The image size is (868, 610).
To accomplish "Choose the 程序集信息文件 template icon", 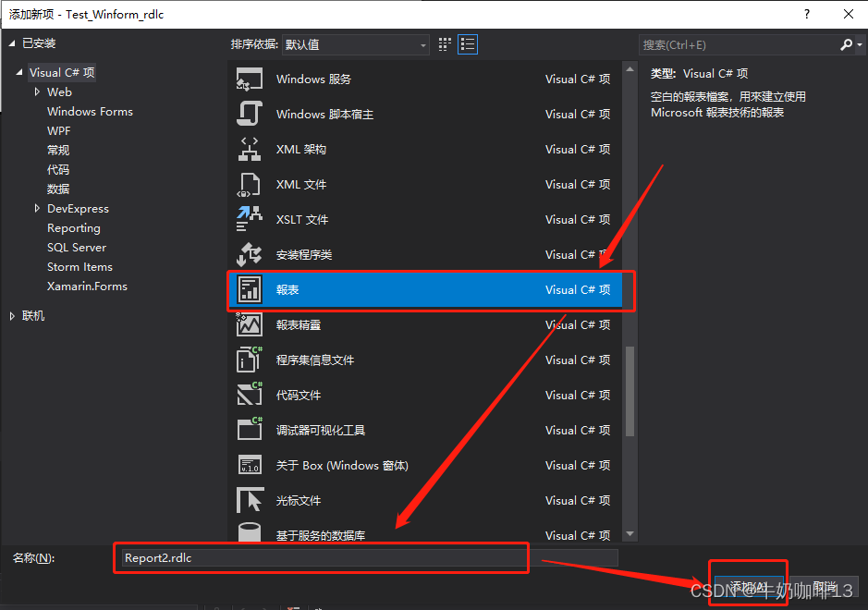I will pos(249,360).
